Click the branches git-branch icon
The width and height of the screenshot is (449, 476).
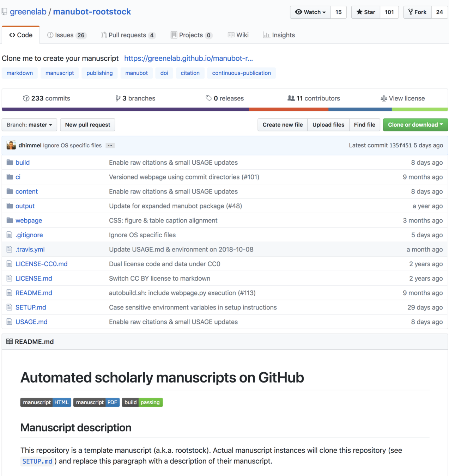118,98
